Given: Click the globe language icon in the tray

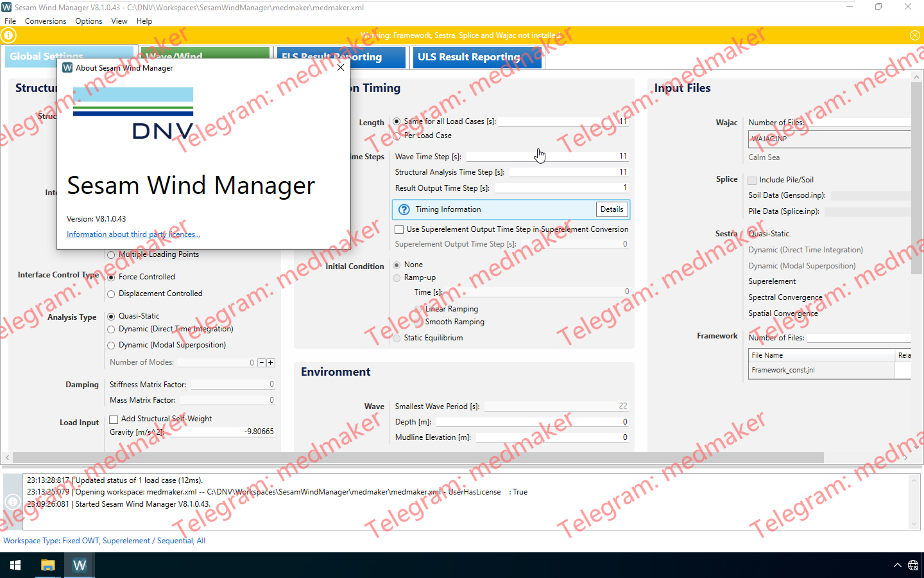Looking at the screenshot, I should (913, 565).
